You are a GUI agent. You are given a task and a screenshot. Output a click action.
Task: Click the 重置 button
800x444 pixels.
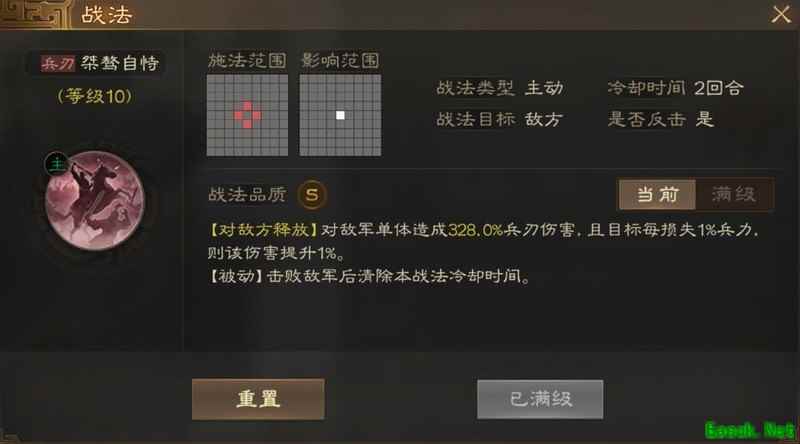click(x=258, y=399)
